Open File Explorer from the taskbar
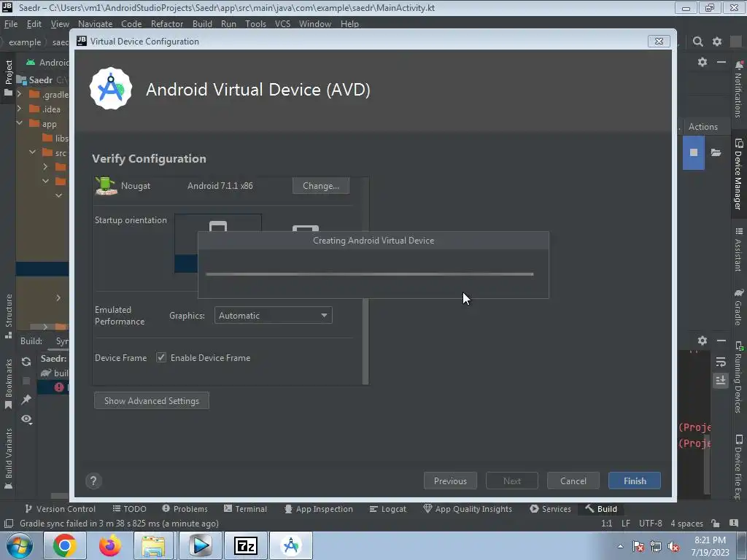The height and width of the screenshot is (560, 747). pyautogui.click(x=153, y=545)
